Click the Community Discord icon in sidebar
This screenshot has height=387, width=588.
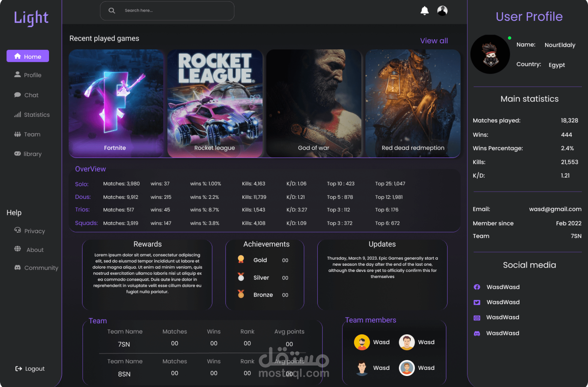(17, 267)
